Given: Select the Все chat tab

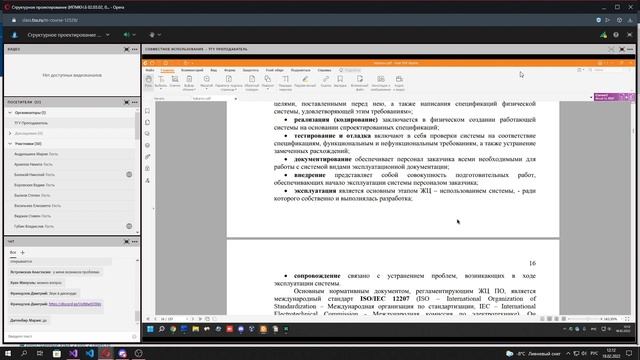Looking at the screenshot, I should click(x=13, y=253).
